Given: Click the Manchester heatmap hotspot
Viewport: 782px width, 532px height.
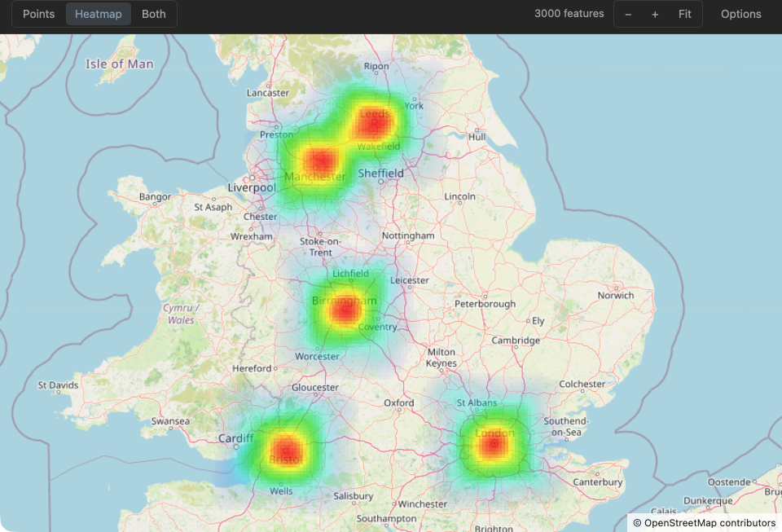Looking at the screenshot, I should [321, 161].
